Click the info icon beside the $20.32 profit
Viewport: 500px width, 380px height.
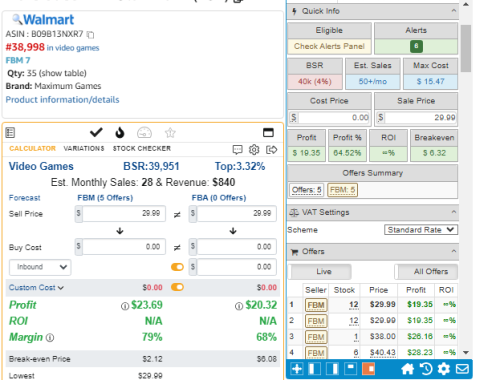[x=239, y=306]
